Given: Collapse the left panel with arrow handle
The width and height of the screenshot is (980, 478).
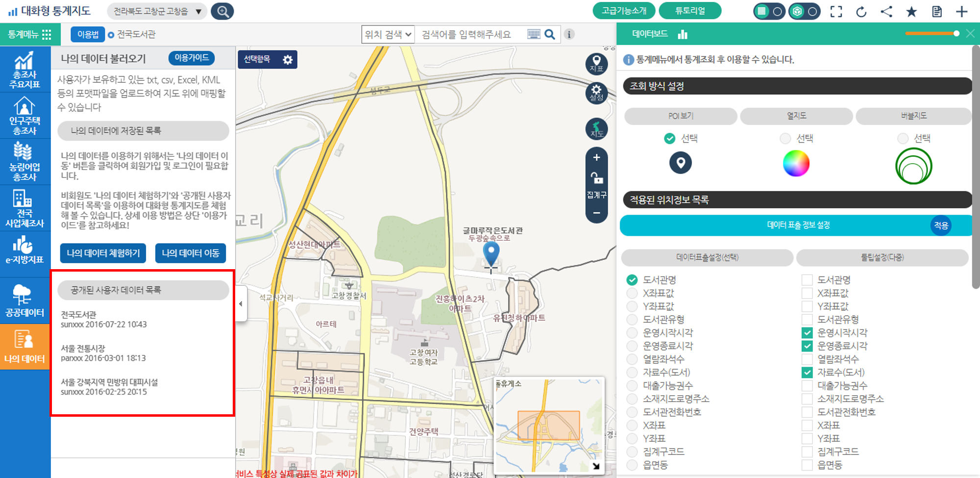Looking at the screenshot, I should (241, 304).
